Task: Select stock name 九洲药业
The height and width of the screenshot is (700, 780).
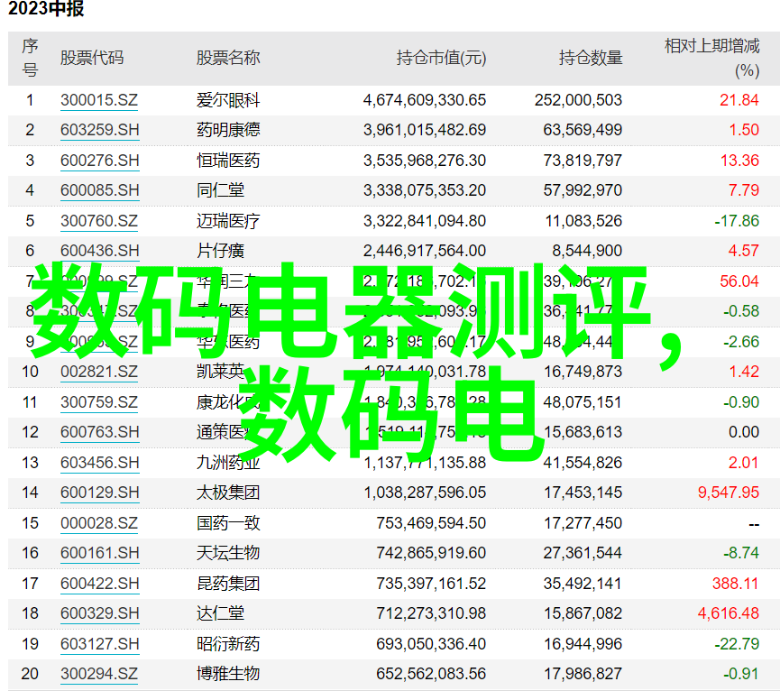Action: click(x=228, y=463)
